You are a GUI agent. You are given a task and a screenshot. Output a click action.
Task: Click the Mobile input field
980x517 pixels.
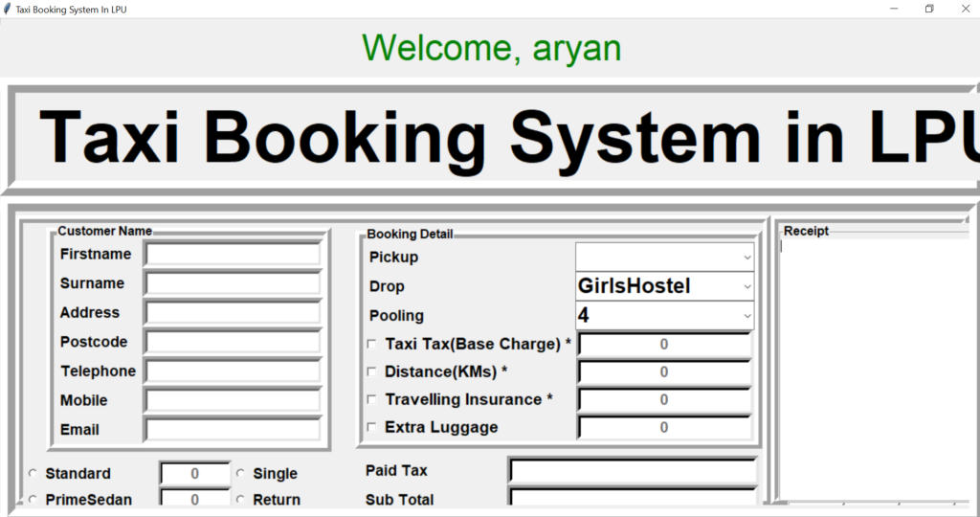coord(233,401)
